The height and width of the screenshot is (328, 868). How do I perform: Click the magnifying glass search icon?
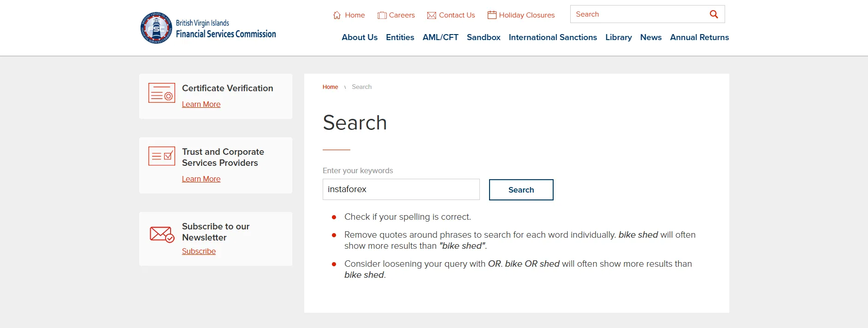714,14
